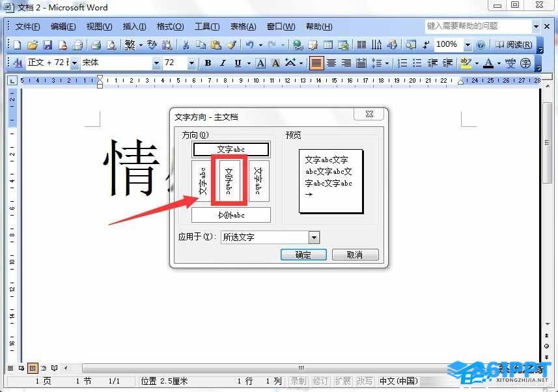Screen dimensions: 558x392
Task: Click the Font Color A button
Action: tap(488, 63)
